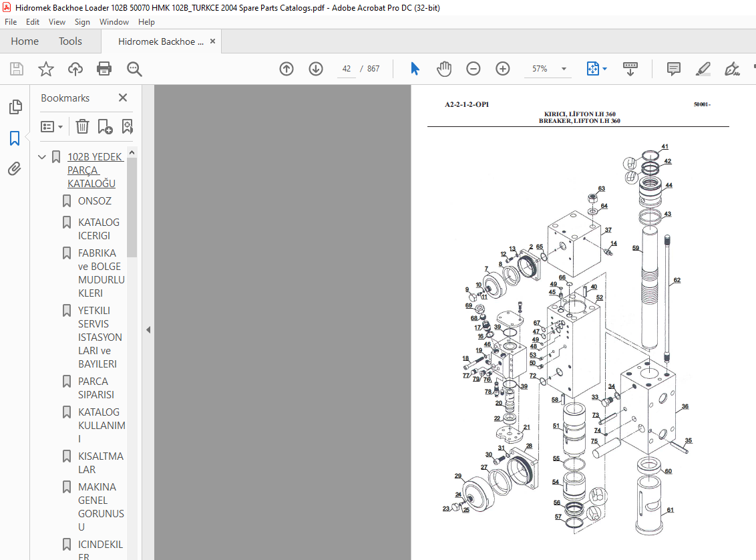The height and width of the screenshot is (560, 756).
Task: Activate the Hand pan tool
Action: (x=444, y=69)
